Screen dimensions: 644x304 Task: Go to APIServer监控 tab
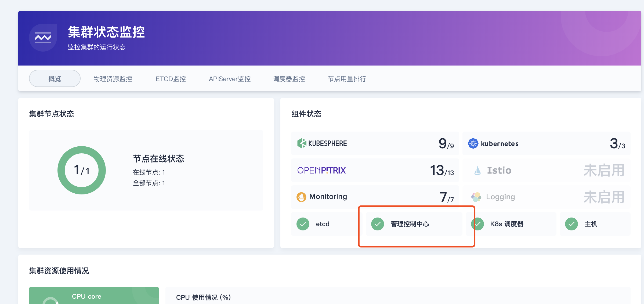tap(230, 79)
